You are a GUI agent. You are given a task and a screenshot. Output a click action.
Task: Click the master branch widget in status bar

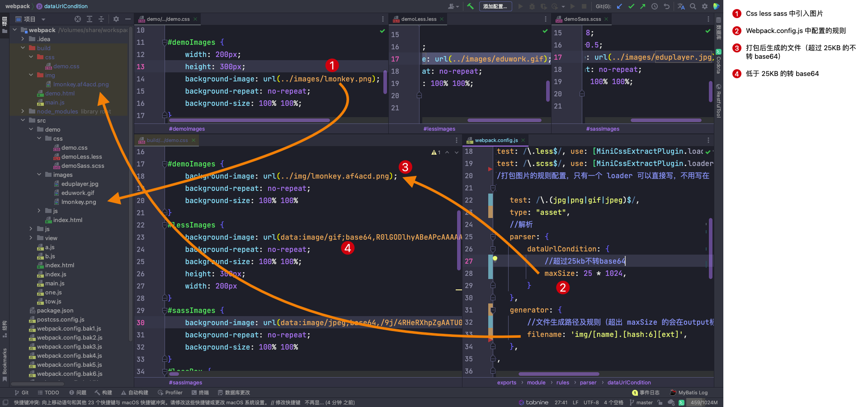[x=641, y=402]
